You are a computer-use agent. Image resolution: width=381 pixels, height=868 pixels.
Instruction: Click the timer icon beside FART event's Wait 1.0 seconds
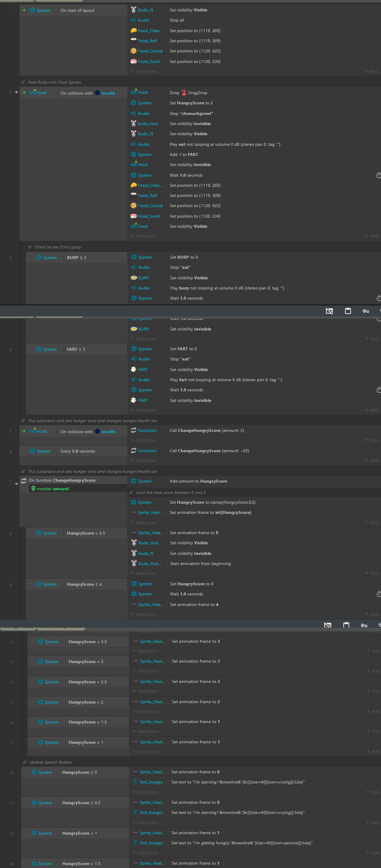379,390
